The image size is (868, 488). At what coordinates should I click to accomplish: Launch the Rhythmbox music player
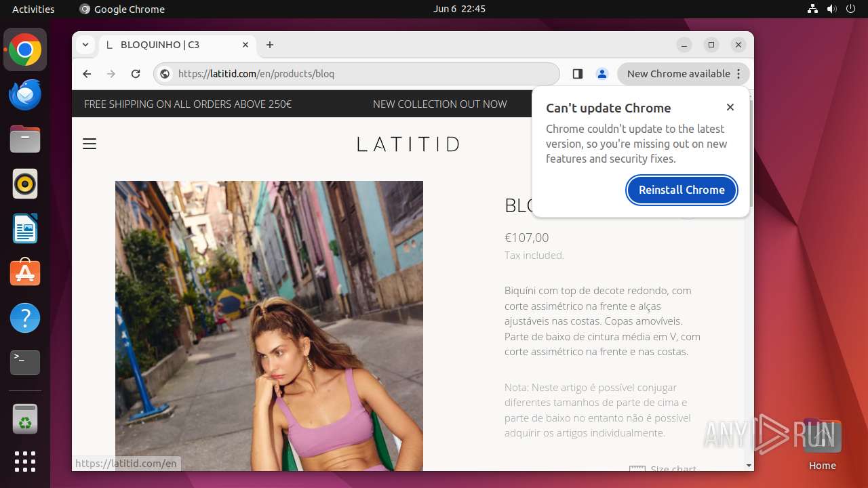25,184
